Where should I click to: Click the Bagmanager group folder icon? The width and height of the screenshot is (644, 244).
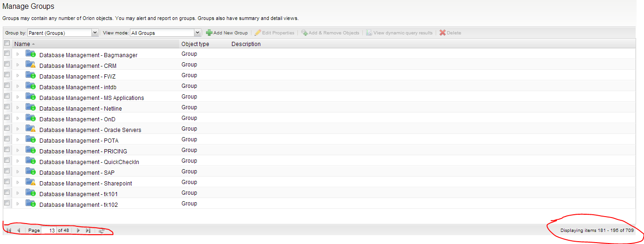click(31, 54)
